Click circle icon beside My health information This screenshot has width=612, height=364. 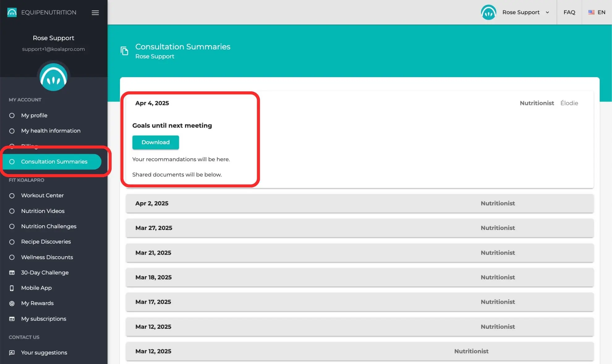[x=12, y=131]
